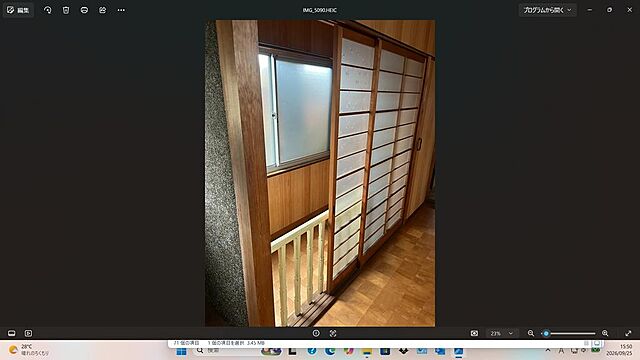The image size is (640, 360).
Task: Minimize the Photos window
Action: (589, 10)
